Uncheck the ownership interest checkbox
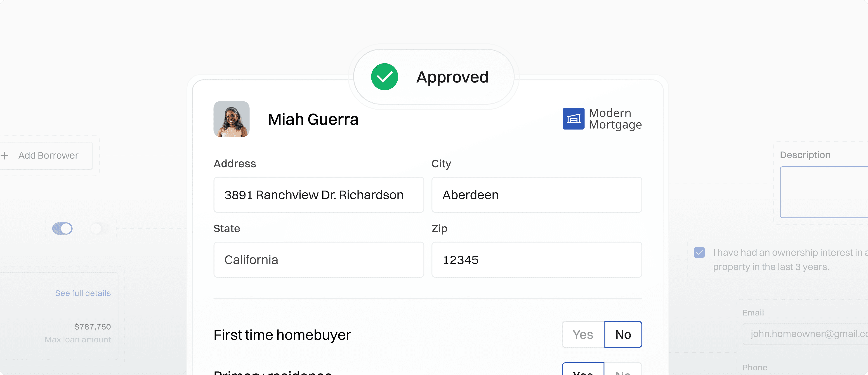 coord(699,252)
